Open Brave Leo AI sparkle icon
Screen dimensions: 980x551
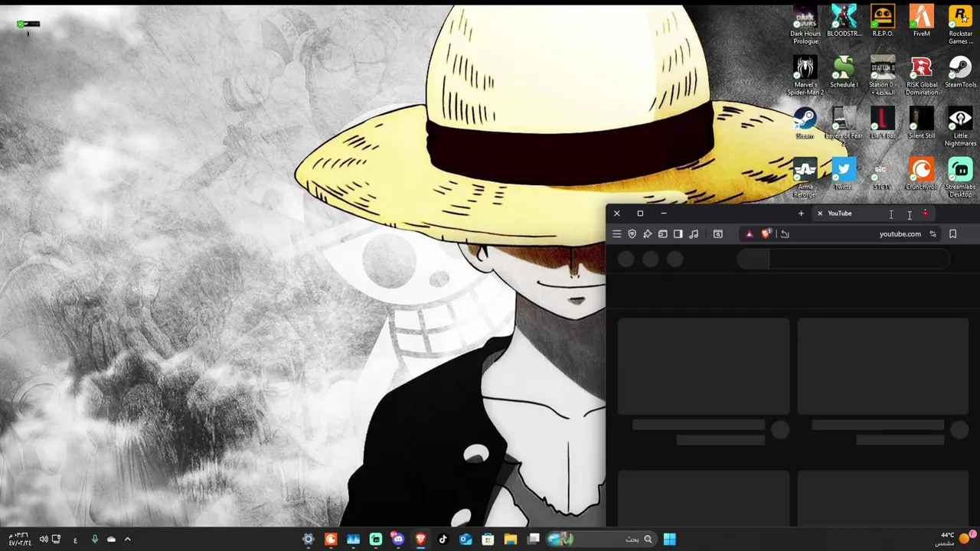click(647, 234)
